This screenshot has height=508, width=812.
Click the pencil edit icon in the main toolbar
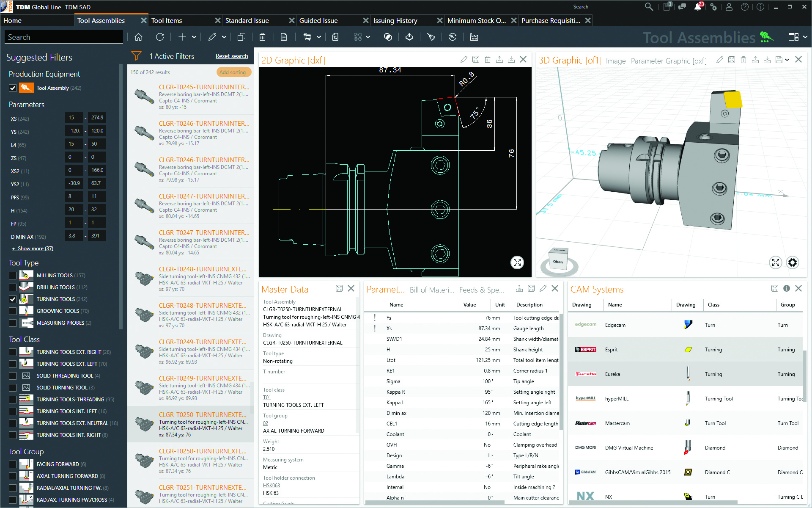pos(212,37)
